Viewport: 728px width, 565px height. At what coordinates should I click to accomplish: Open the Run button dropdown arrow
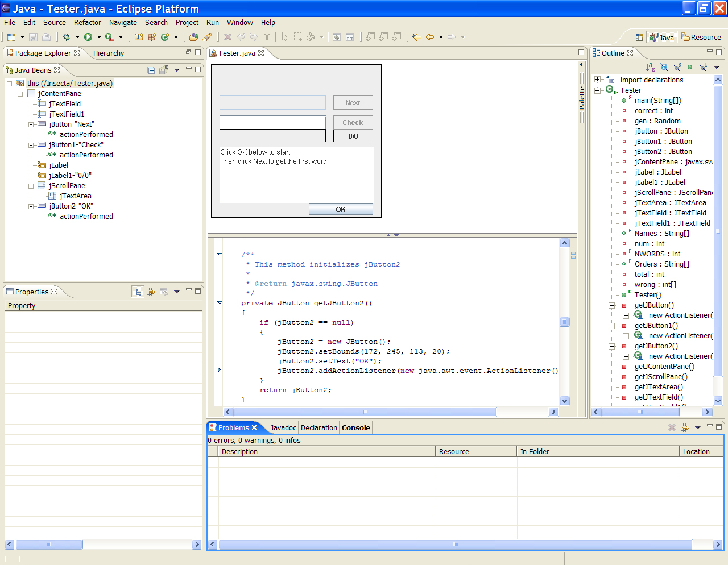tap(99, 37)
